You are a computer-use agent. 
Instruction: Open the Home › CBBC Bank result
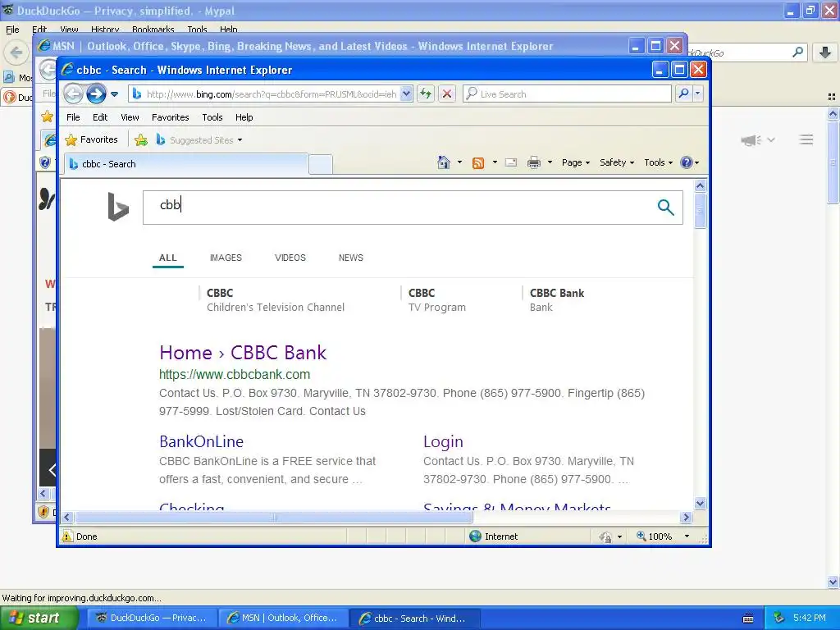pyautogui.click(x=243, y=353)
